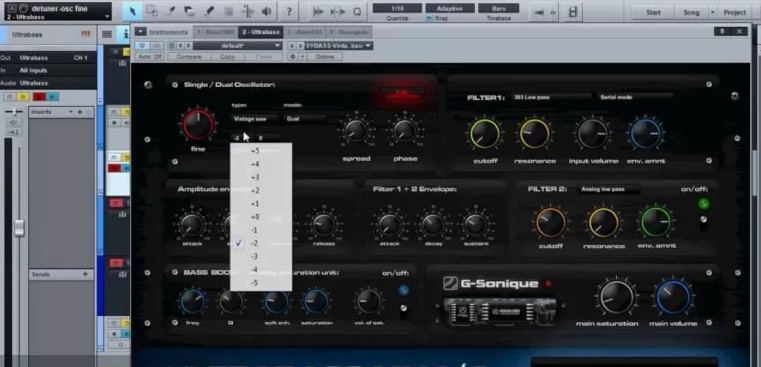Click the Q quantize icon
The image size is (761, 367).
357,12
